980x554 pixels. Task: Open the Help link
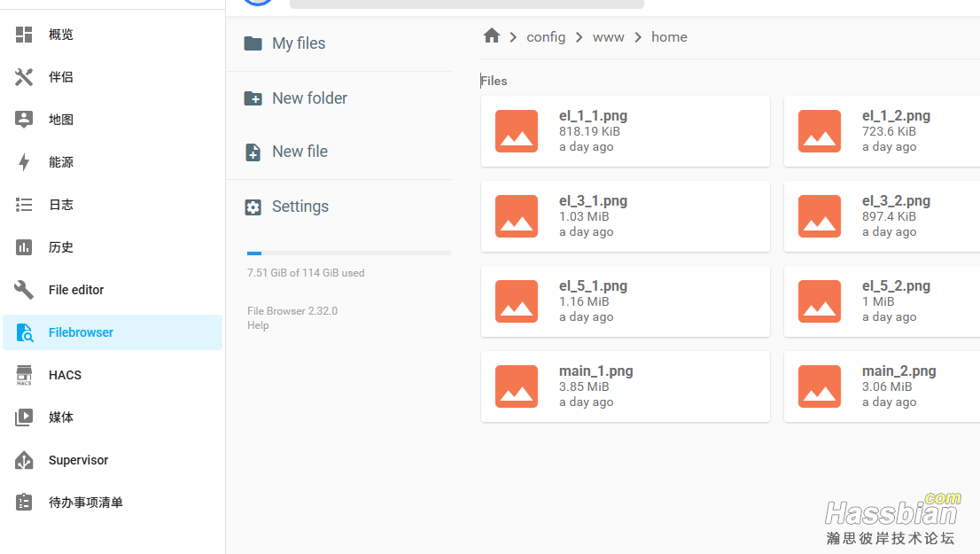tap(258, 325)
